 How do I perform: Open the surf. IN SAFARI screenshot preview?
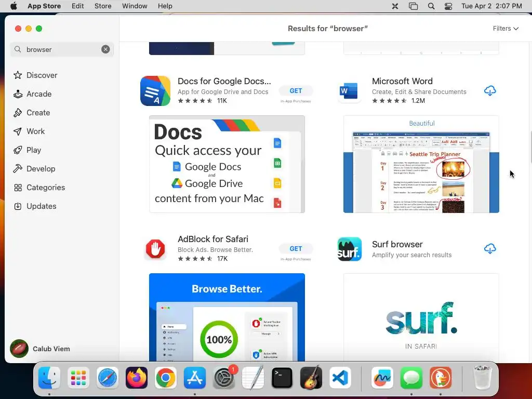pyautogui.click(x=421, y=317)
